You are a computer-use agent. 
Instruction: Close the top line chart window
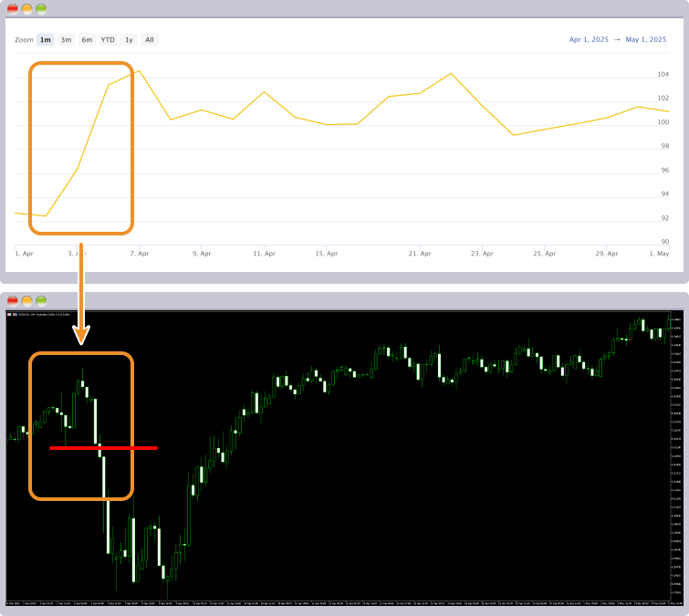click(x=13, y=8)
